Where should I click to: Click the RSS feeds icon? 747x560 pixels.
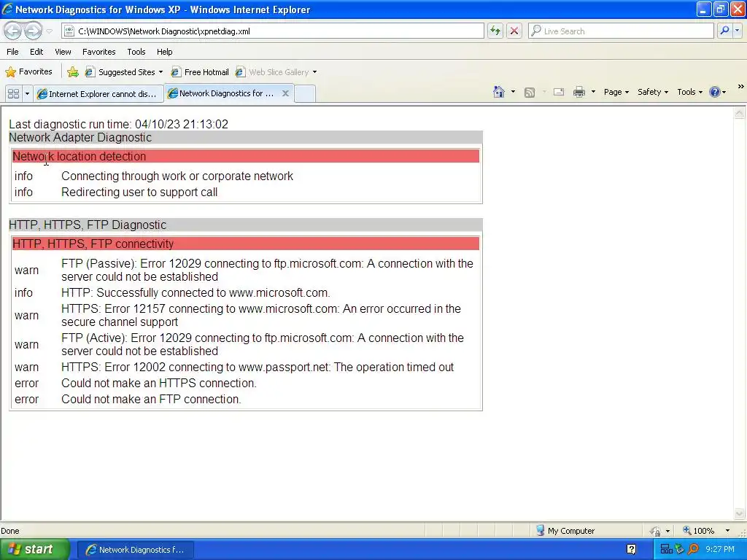click(x=530, y=93)
